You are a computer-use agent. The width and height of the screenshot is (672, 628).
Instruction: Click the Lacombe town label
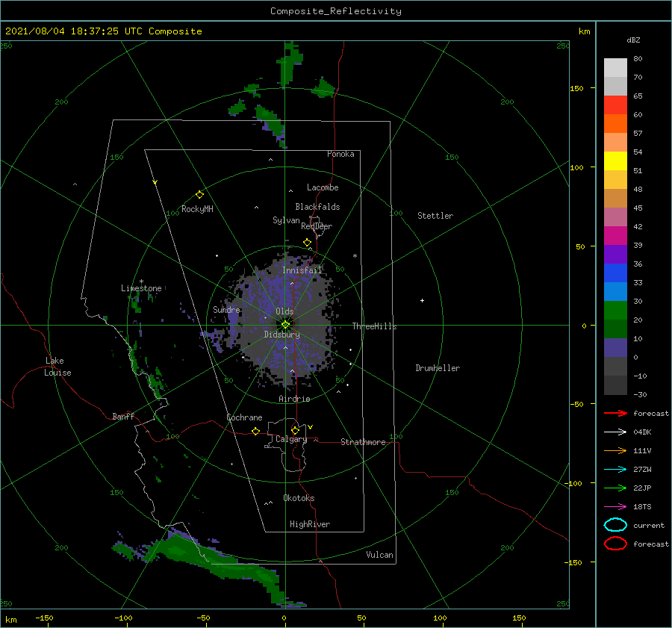click(323, 187)
